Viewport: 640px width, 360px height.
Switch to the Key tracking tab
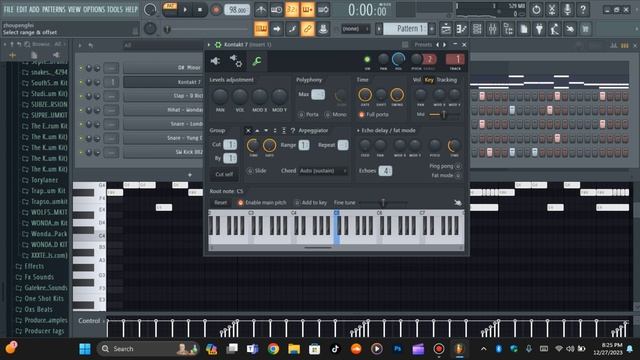429,80
